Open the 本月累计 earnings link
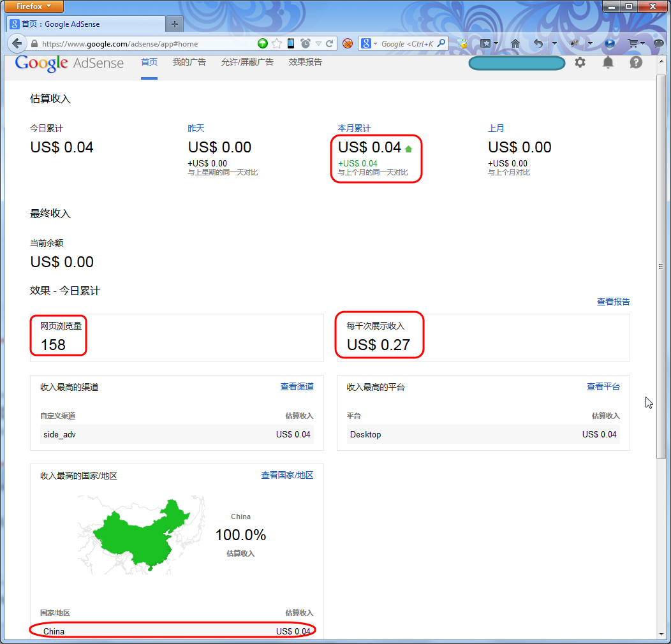The height and width of the screenshot is (644, 671). point(355,128)
